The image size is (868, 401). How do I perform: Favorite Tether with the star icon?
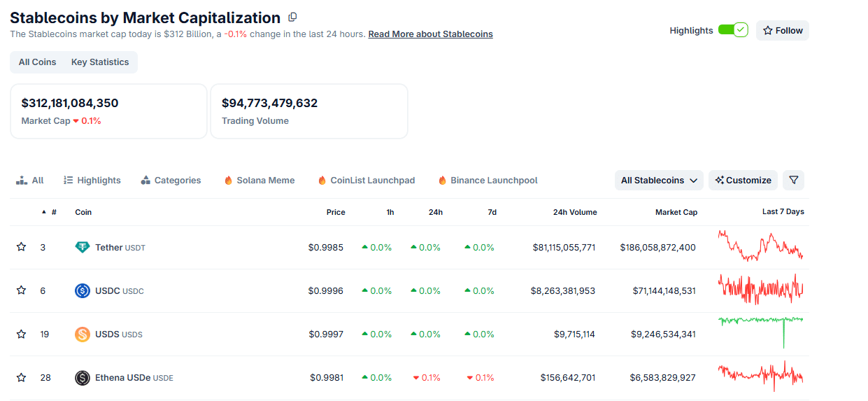tap(22, 247)
